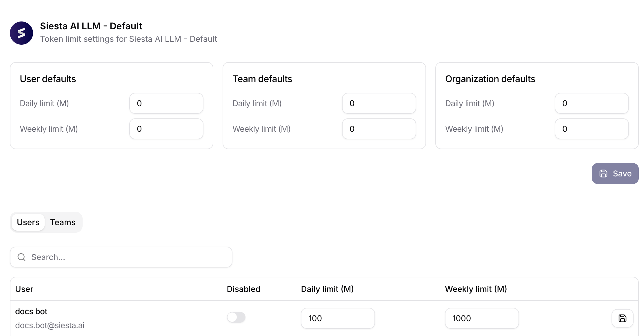Click the User column header

coord(24,289)
